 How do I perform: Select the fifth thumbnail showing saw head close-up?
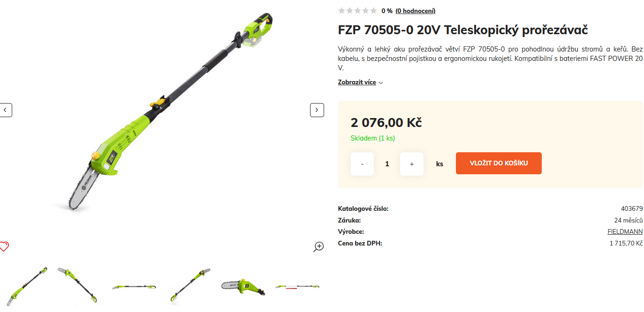pyautogui.click(x=242, y=286)
